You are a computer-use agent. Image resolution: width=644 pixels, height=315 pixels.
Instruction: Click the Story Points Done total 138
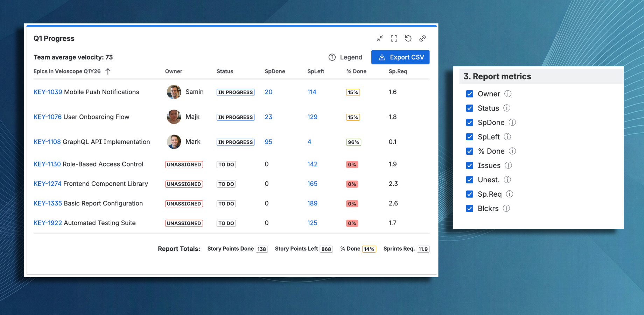[x=262, y=249]
